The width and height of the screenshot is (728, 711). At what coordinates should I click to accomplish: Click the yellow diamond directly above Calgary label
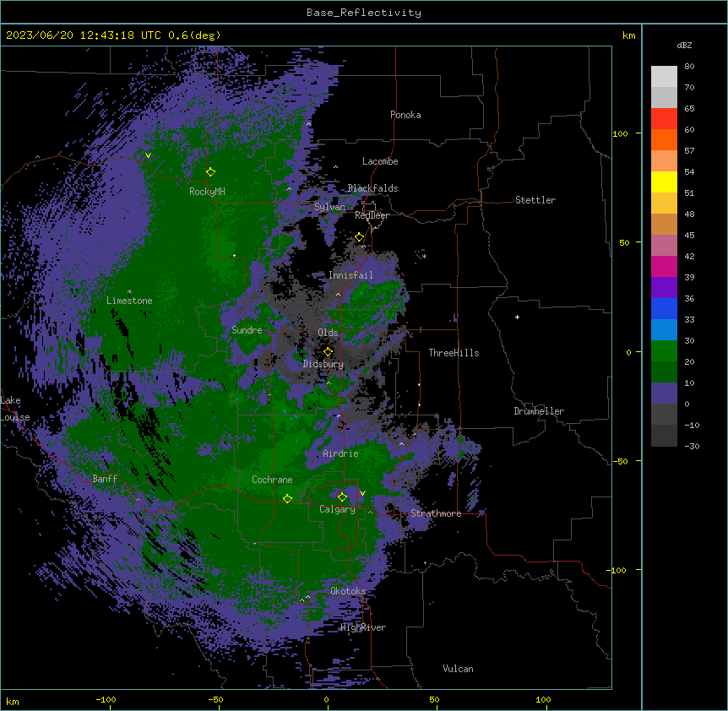click(342, 497)
